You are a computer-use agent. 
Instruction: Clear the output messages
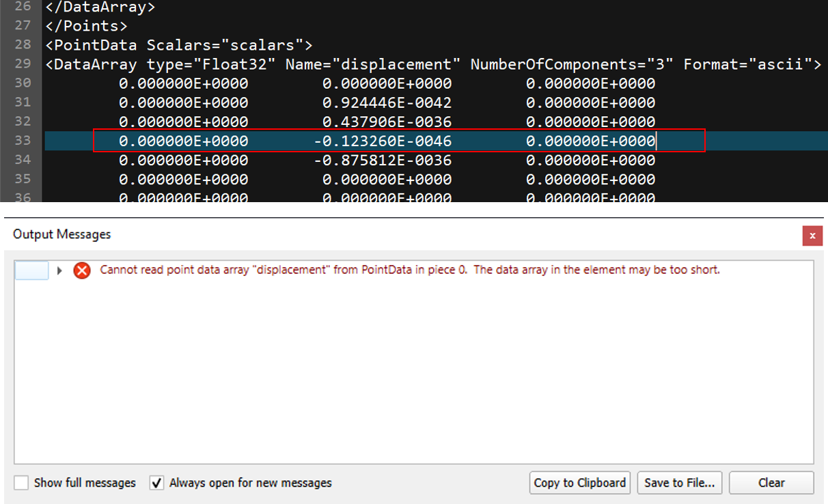[771, 483]
